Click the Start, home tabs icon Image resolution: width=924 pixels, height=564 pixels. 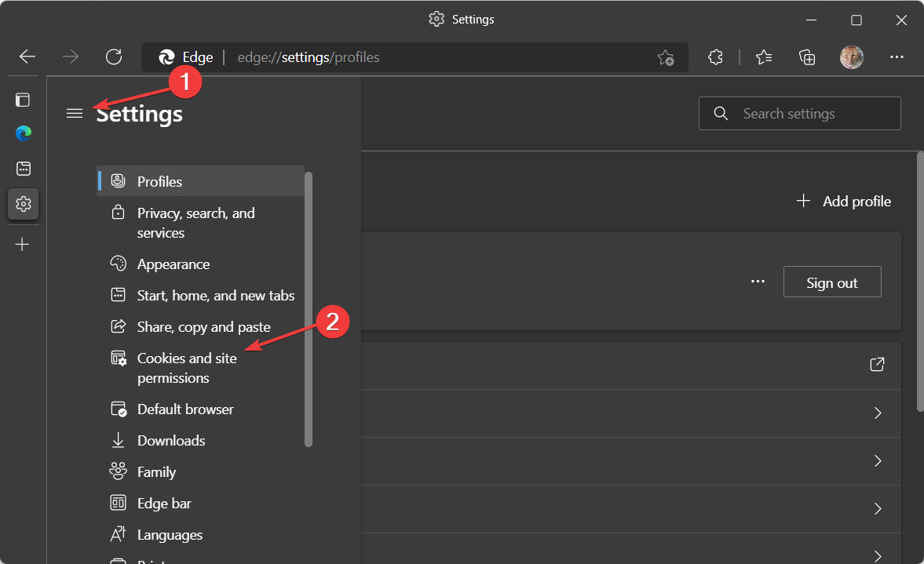pyautogui.click(x=118, y=294)
